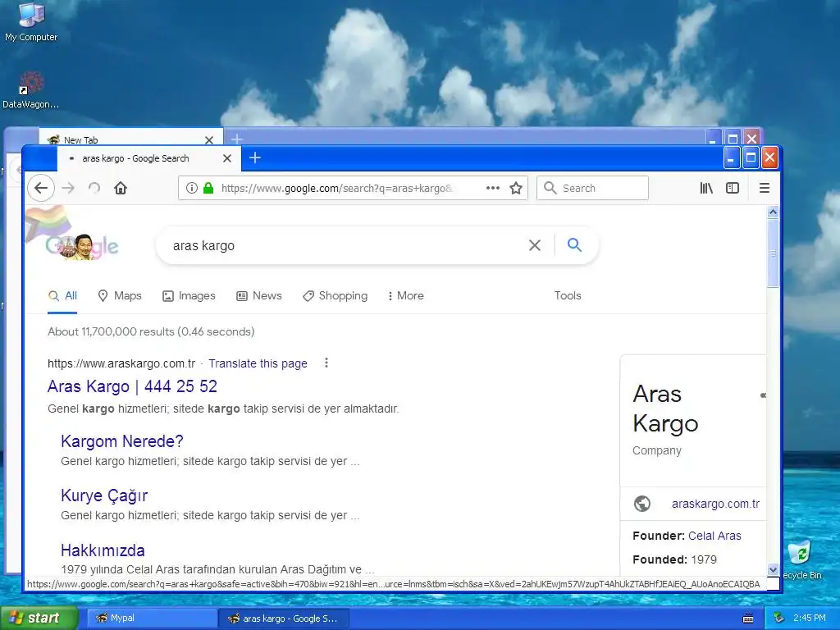Focus the browser URL address bar
This screenshot has height=630, width=840.
pos(336,188)
